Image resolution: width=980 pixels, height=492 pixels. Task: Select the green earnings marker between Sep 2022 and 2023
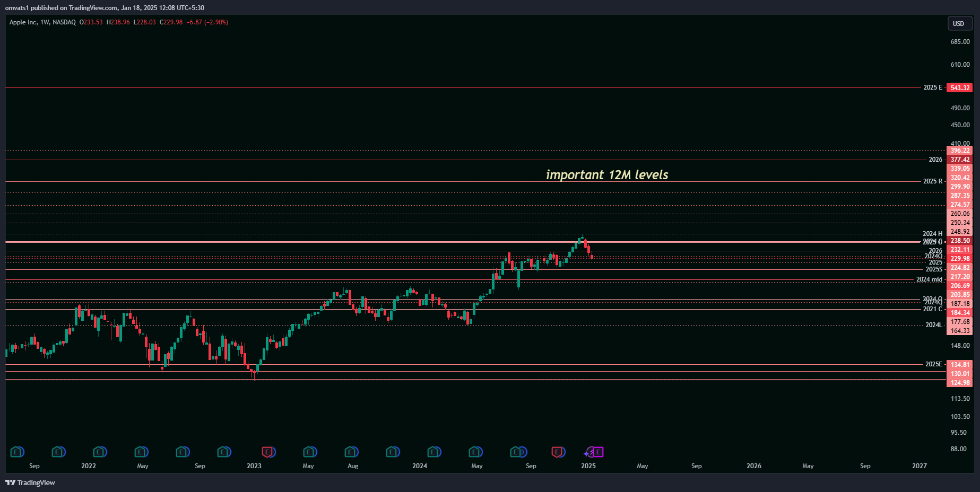click(223, 452)
